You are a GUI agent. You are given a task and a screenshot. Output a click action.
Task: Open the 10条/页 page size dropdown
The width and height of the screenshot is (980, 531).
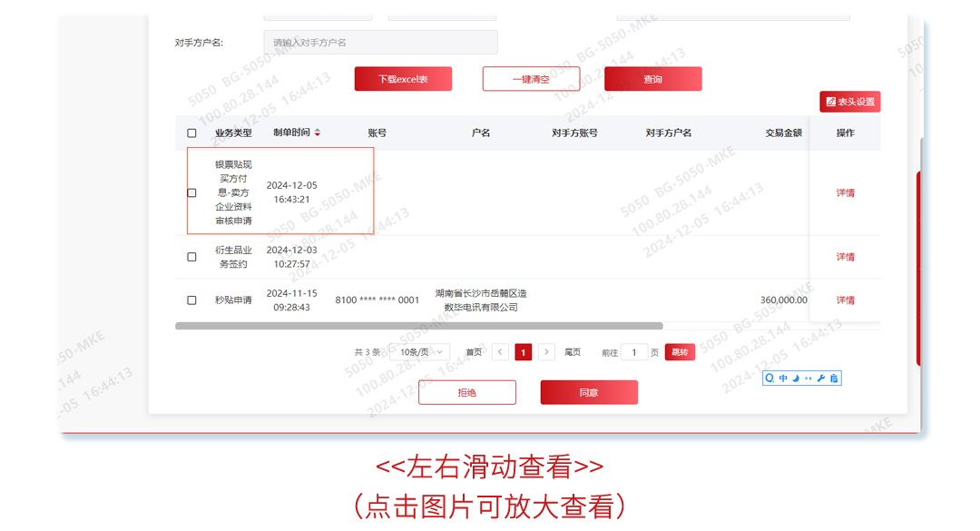[419, 351]
